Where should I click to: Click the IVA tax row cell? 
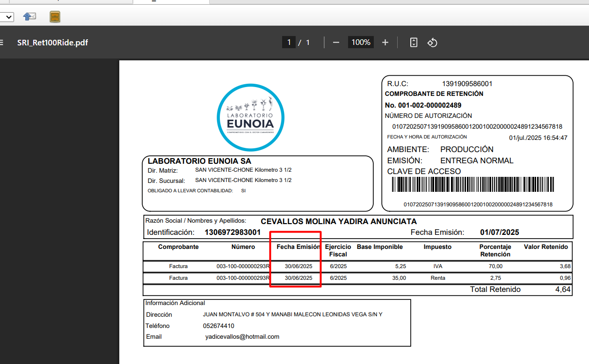point(437,266)
